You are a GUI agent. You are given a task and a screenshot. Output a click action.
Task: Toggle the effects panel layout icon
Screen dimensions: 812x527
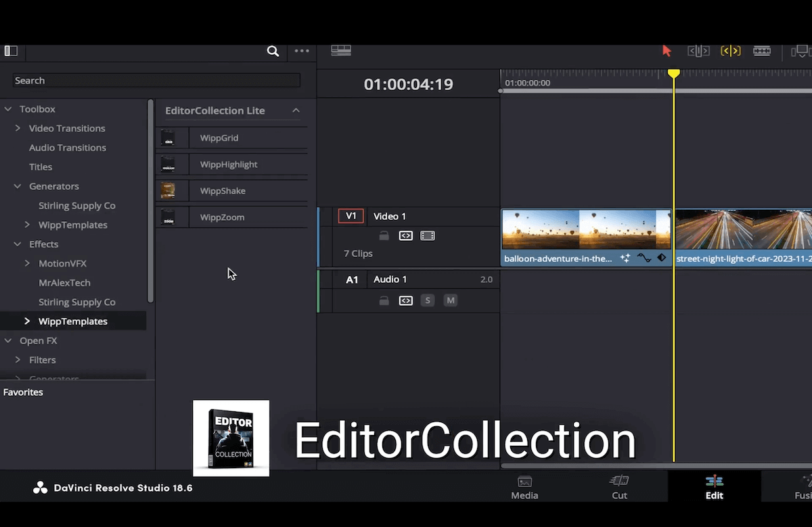coord(11,51)
